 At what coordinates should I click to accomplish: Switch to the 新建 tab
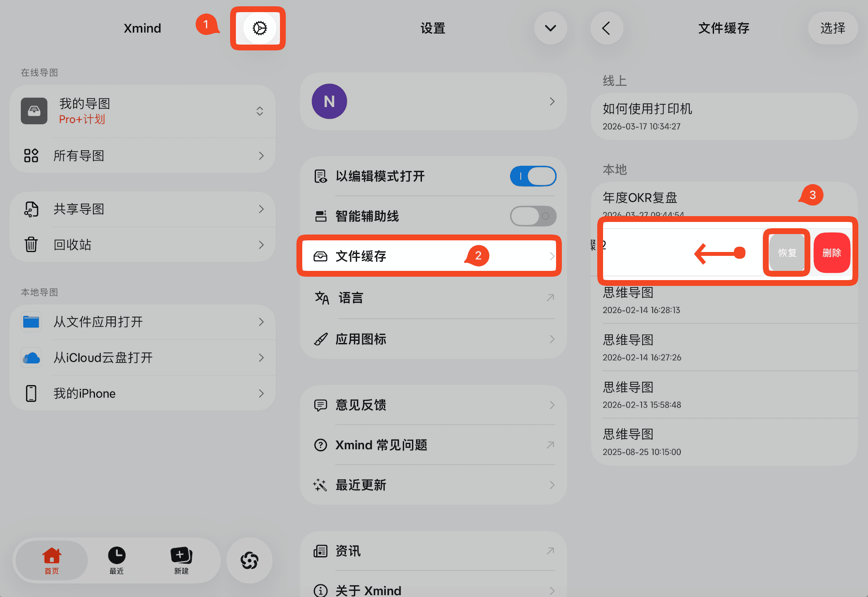point(181,560)
